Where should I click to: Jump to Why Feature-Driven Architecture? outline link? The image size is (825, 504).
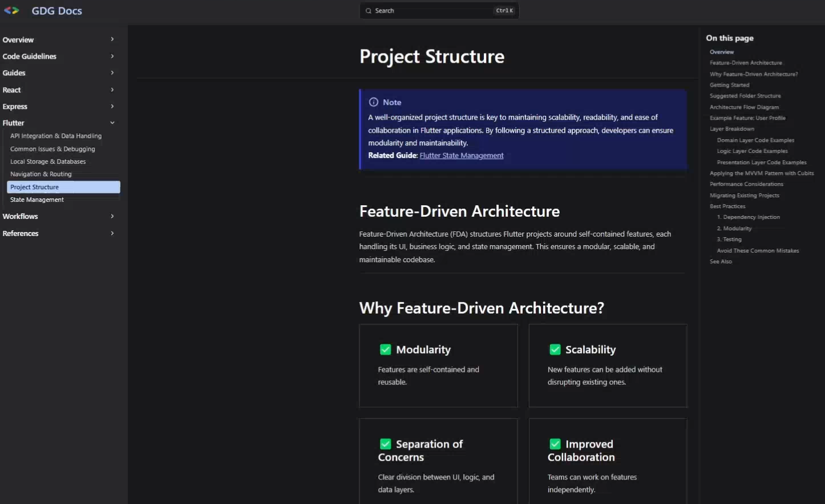[754, 74]
